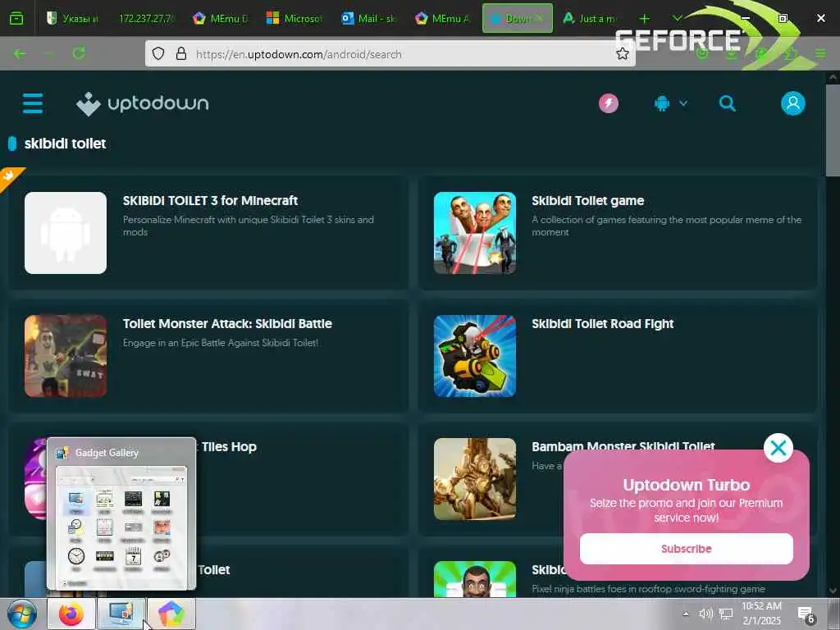The height and width of the screenshot is (630, 840).
Task: Switch to the Microsoft tab
Action: point(294,18)
